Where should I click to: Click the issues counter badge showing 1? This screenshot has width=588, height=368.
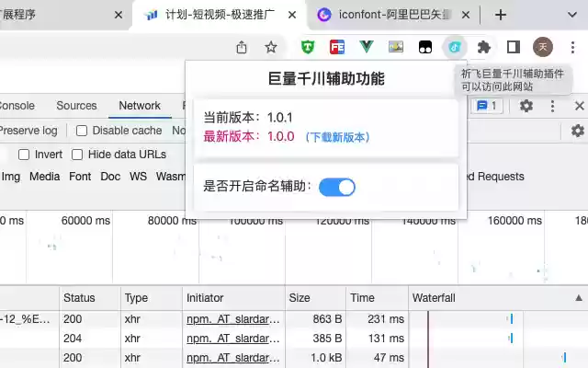(x=487, y=106)
